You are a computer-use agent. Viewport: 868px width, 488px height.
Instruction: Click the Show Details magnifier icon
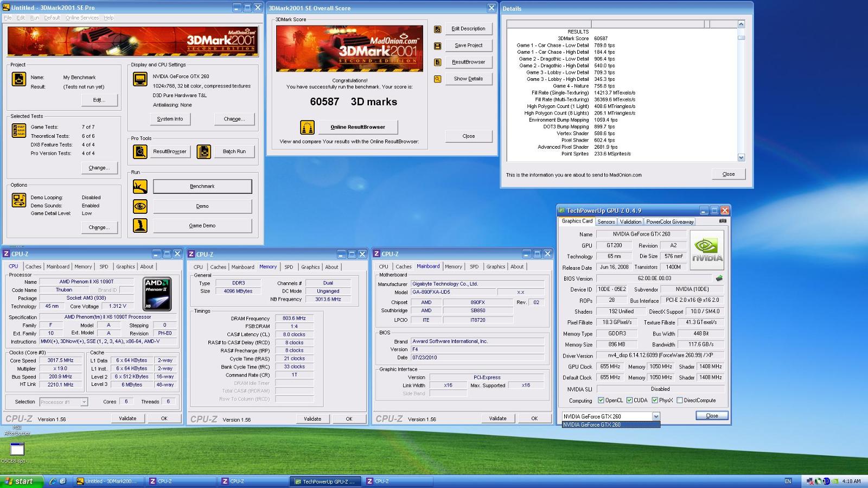pos(438,79)
